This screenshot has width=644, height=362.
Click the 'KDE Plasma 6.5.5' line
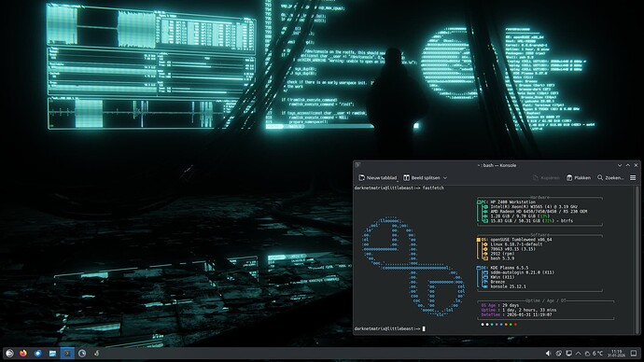[510, 268]
